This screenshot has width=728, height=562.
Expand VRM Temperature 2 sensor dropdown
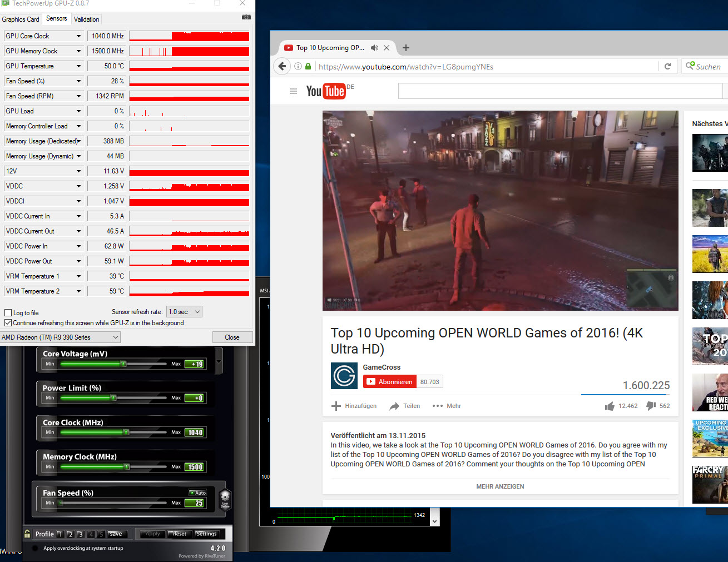click(x=78, y=291)
